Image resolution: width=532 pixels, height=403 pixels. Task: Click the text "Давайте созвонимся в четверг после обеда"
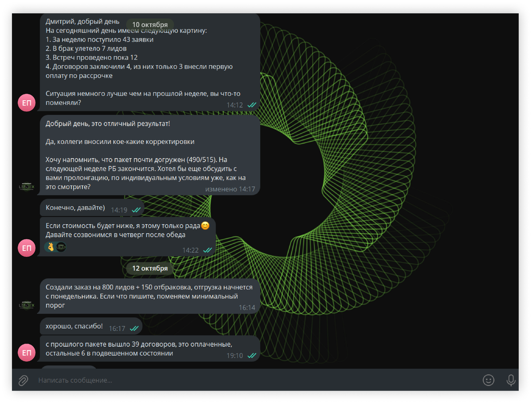click(115, 235)
